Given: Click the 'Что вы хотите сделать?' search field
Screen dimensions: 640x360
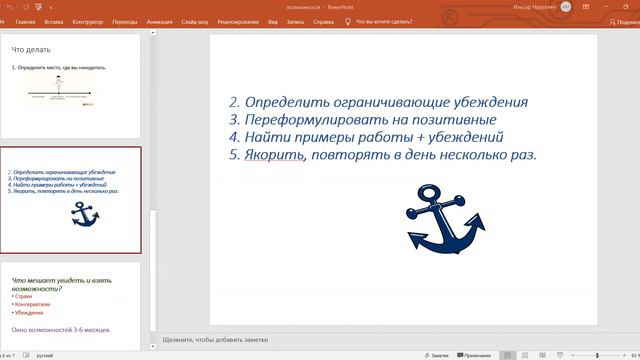Looking at the screenshot, I should point(384,22).
